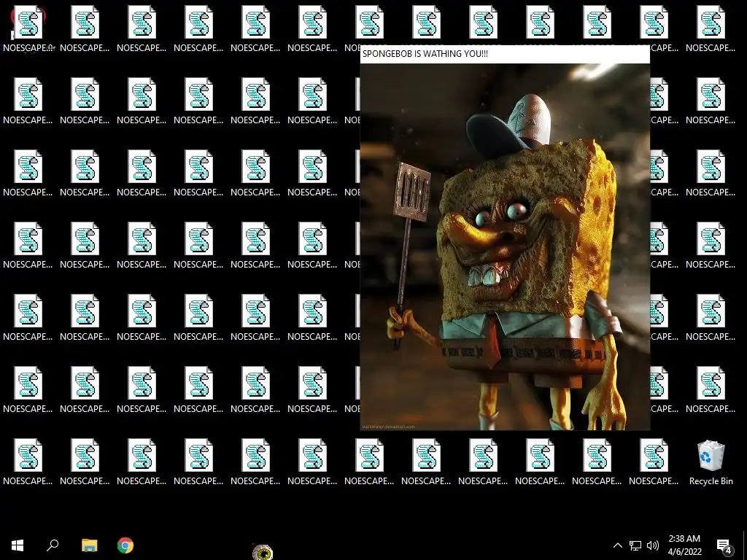
Task: Select NOESCAPE file directly above Recycle Bin
Action: 711,391
